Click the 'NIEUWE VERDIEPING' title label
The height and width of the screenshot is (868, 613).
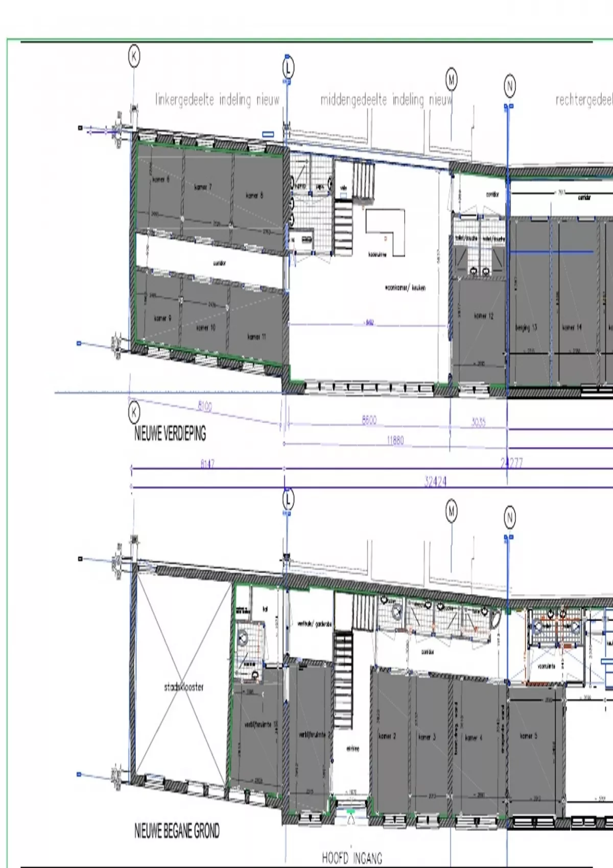[x=170, y=435]
